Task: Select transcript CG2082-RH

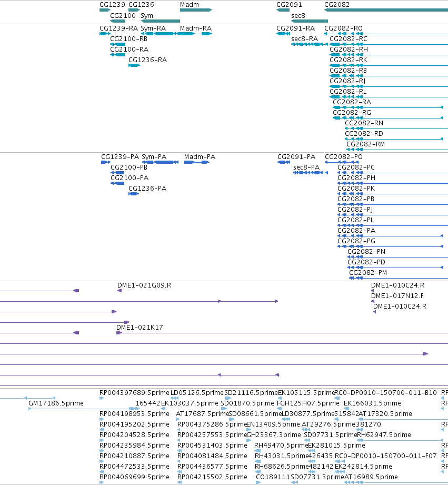Action: [349, 49]
